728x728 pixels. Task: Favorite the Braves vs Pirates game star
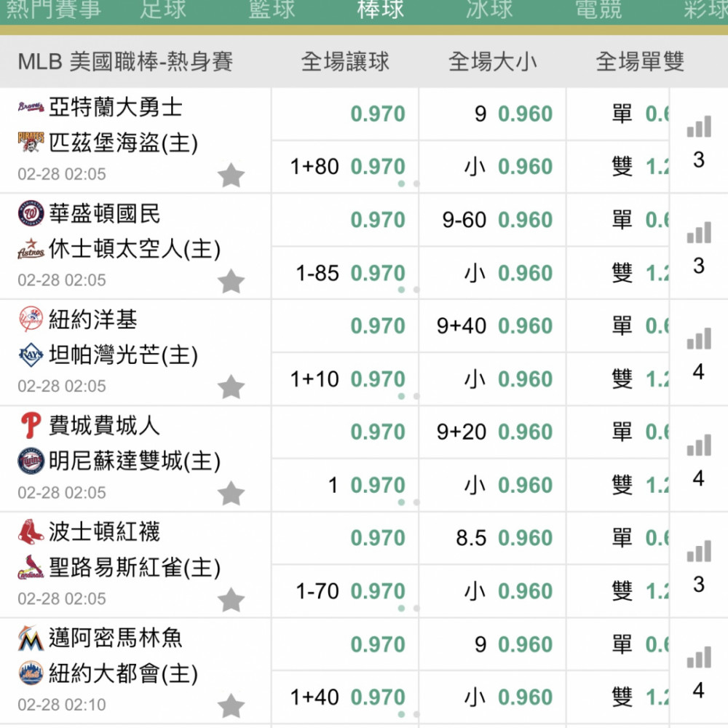tap(231, 175)
